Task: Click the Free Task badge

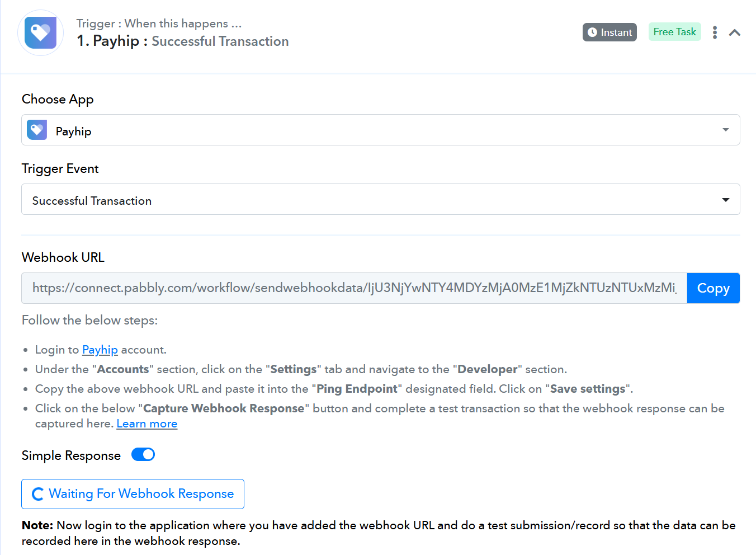Action: point(674,32)
